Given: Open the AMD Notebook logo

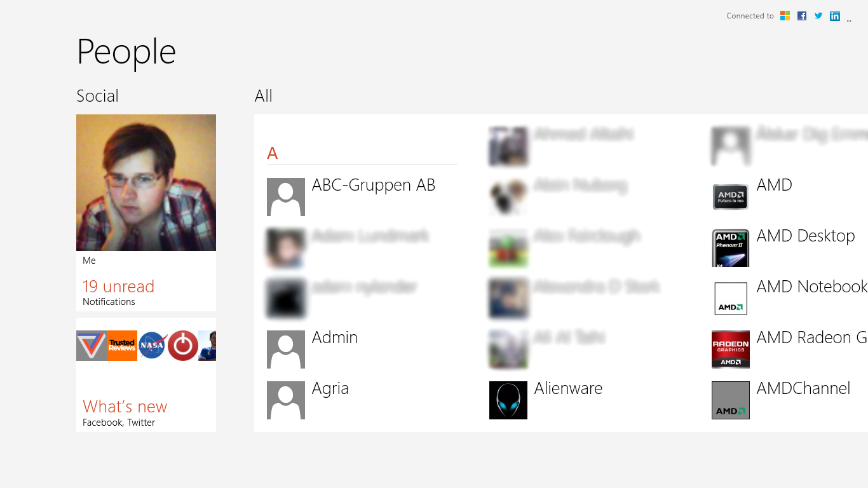Looking at the screenshot, I should coord(731,299).
